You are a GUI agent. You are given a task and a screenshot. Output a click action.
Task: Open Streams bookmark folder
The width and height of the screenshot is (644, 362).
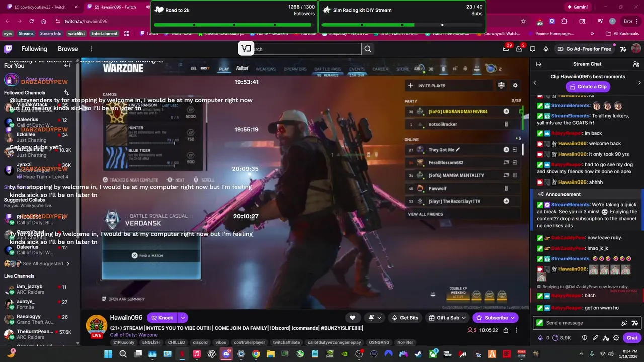[26, 34]
